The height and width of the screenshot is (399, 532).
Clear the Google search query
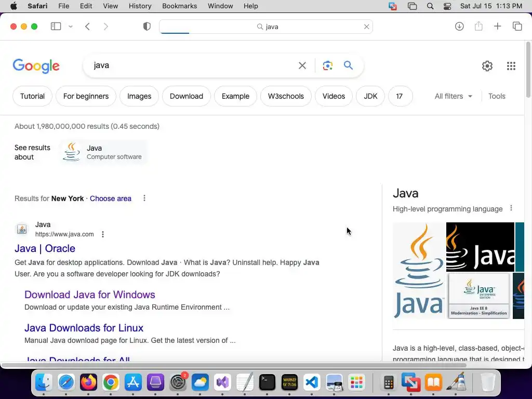tap(302, 65)
